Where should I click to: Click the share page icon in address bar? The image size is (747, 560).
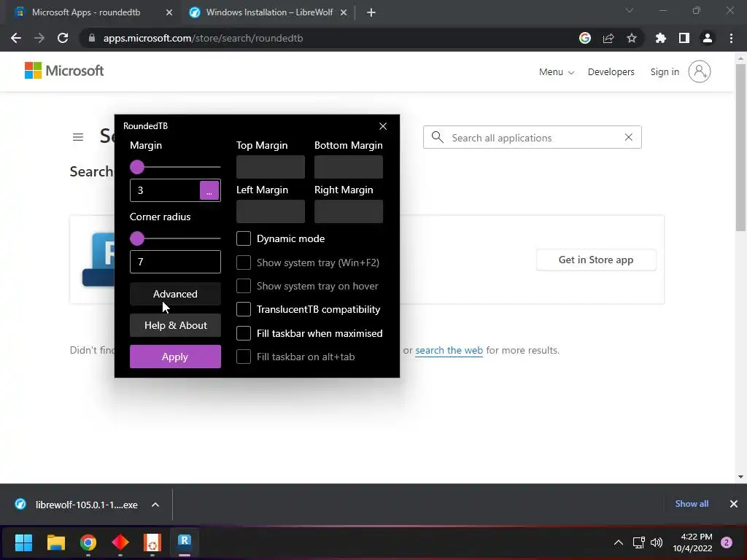[x=608, y=38]
